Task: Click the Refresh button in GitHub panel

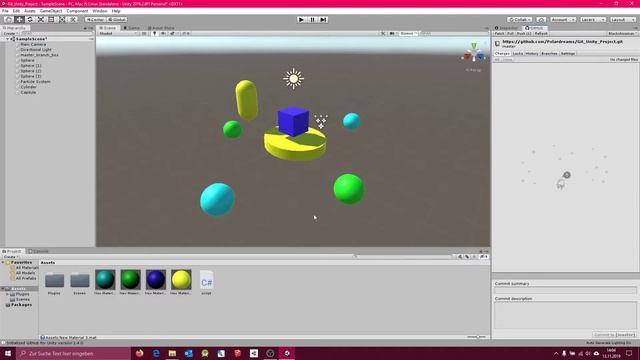Action: tap(541, 33)
